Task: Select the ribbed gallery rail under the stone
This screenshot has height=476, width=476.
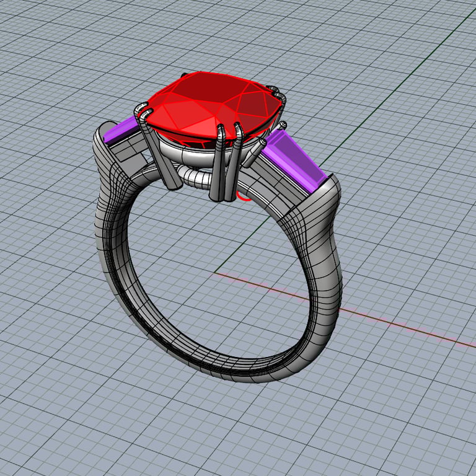Action: pos(196,178)
